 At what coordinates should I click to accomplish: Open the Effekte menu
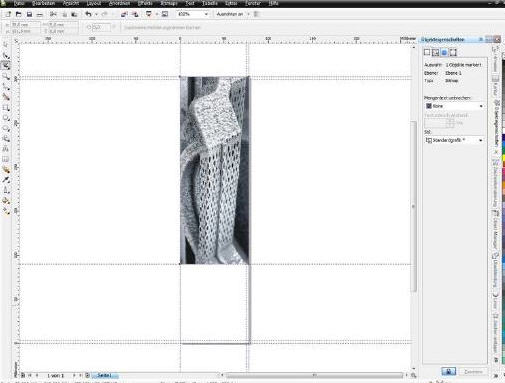tap(145, 3)
